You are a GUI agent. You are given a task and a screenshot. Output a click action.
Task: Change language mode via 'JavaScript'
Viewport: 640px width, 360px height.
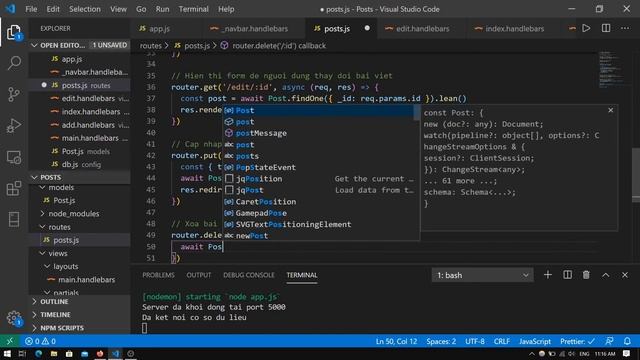(535, 341)
